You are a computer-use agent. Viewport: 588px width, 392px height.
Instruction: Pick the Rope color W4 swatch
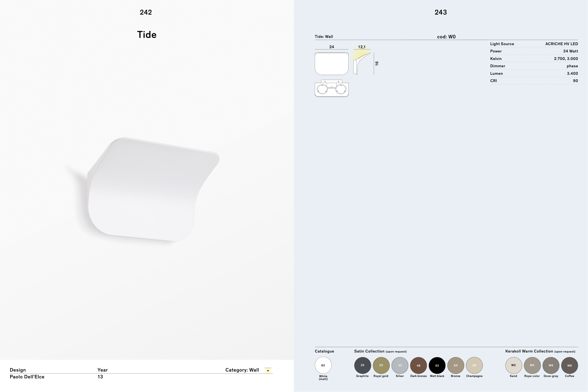532,365
